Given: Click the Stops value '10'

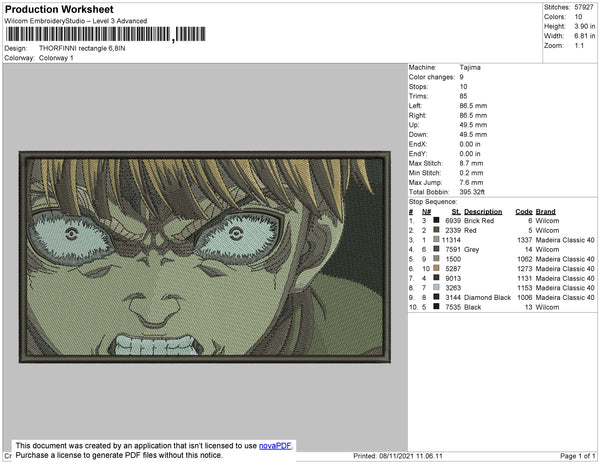Looking at the screenshot, I should [x=463, y=86].
